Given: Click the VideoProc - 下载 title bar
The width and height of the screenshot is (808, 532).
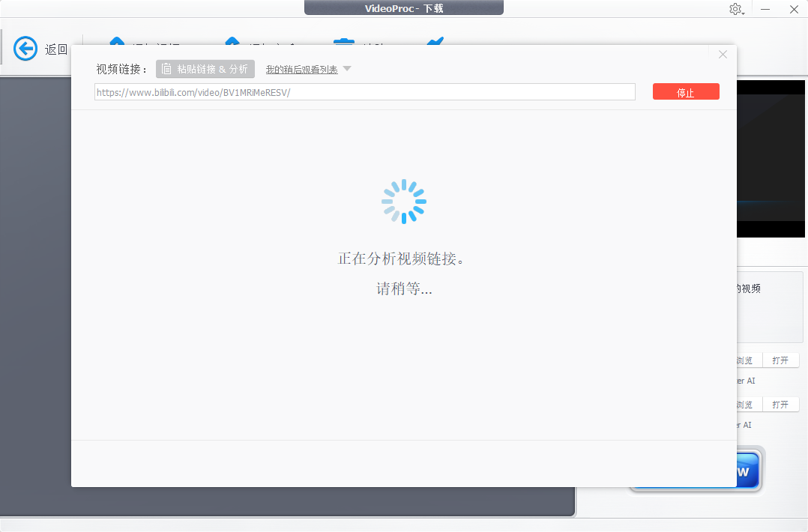Looking at the screenshot, I should tap(403, 8).
